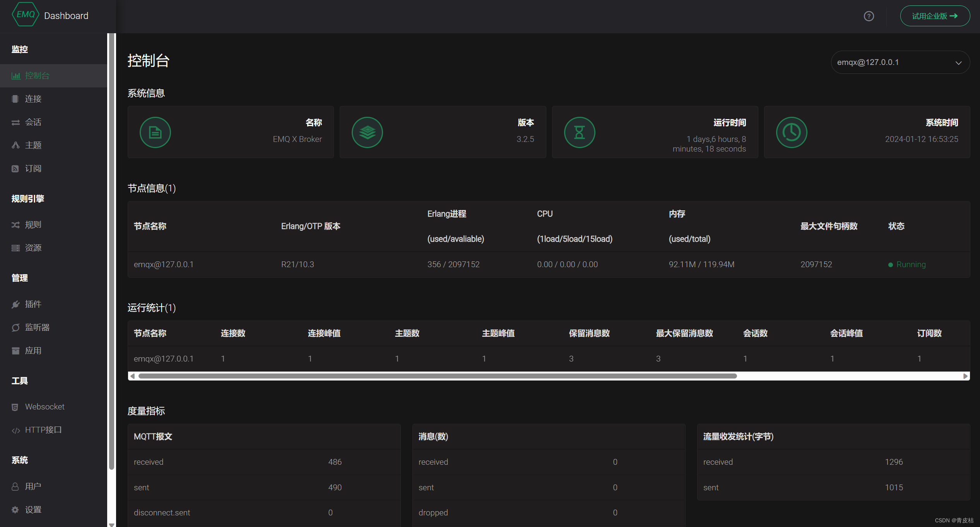Click the layers icon in 版本 card
The width and height of the screenshot is (980, 527).
click(367, 132)
